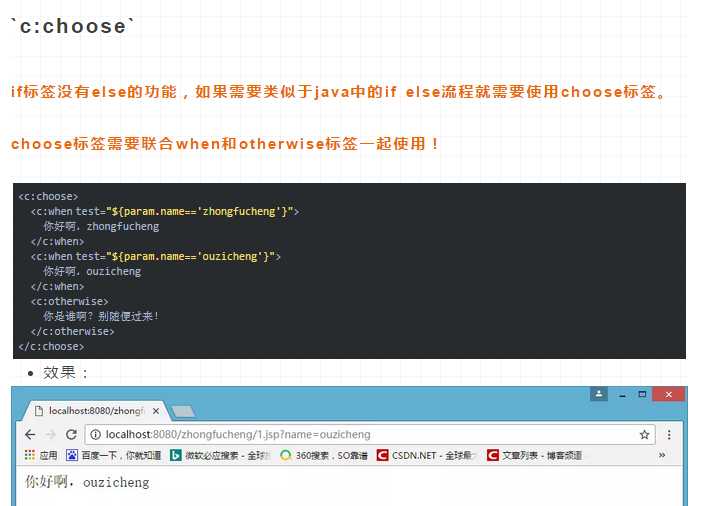Image resolution: width=703 pixels, height=506 pixels.
Task: Click the closing </c:otherwise> code line
Action: (x=73, y=331)
